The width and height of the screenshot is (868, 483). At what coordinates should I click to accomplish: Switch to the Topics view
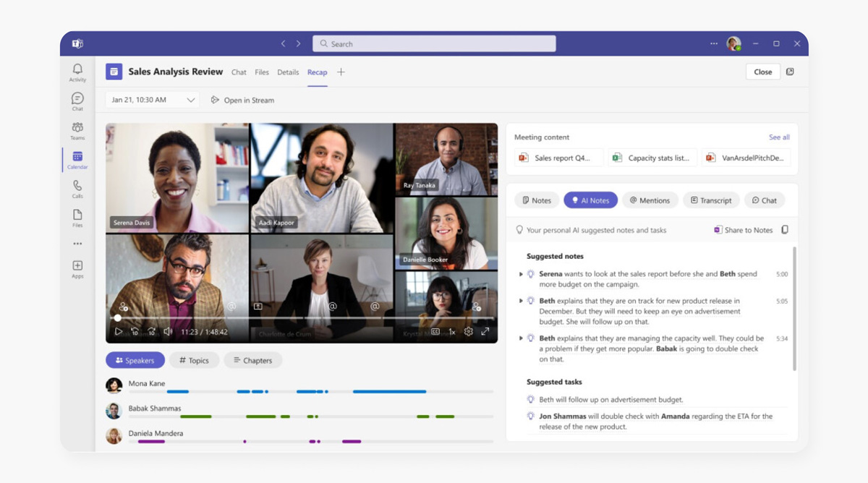click(x=194, y=360)
